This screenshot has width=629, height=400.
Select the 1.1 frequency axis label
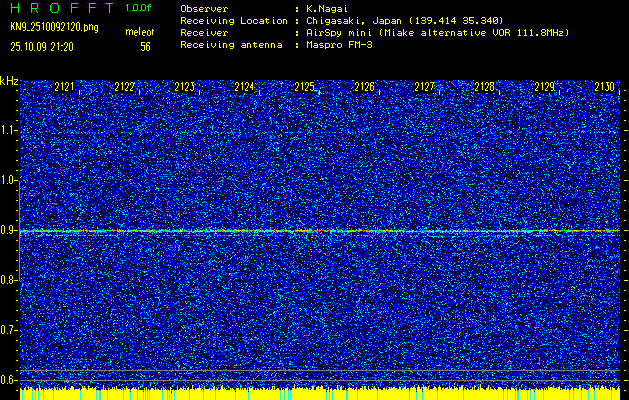coord(9,130)
